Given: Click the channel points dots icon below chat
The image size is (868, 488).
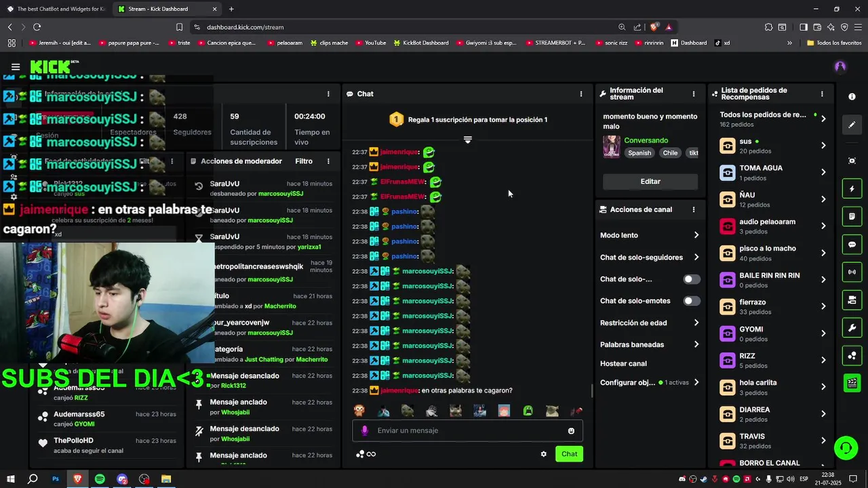Looking at the screenshot, I should 360,454.
